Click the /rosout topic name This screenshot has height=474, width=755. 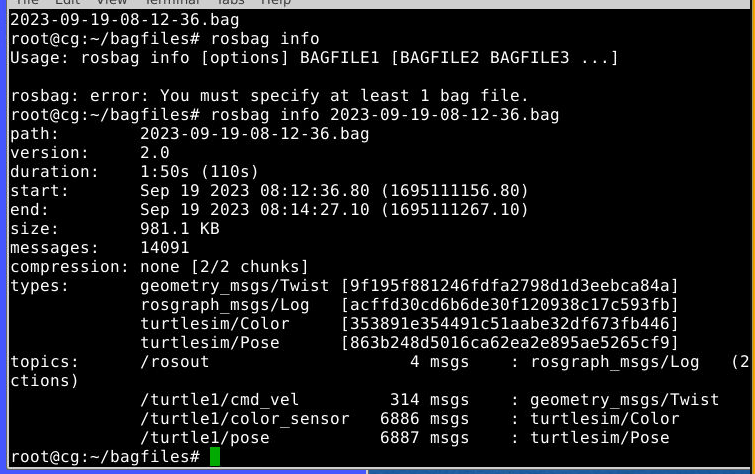click(175, 362)
